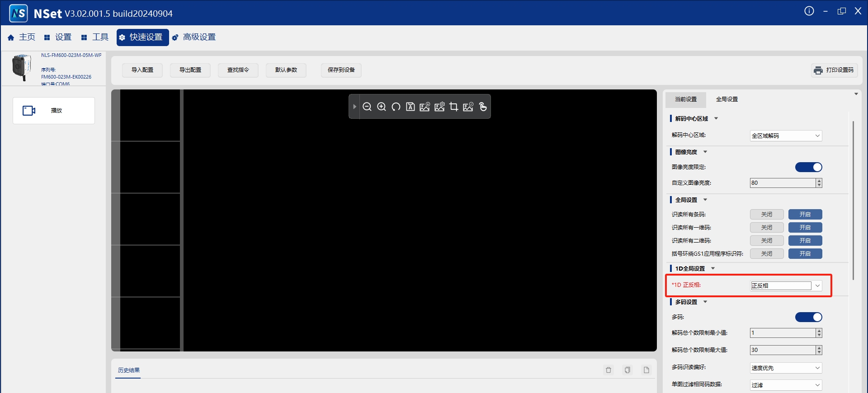Click the trash icon in 历史结果
Image resolution: width=868 pixels, height=393 pixels.
pyautogui.click(x=609, y=370)
